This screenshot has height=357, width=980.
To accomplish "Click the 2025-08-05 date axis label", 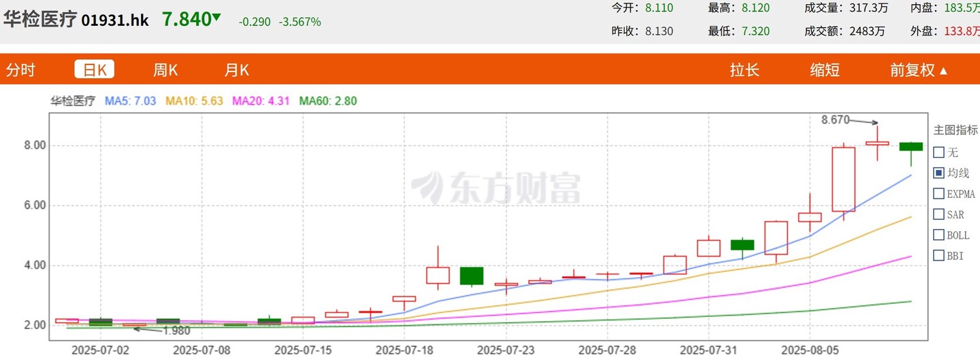I will pyautogui.click(x=810, y=350).
